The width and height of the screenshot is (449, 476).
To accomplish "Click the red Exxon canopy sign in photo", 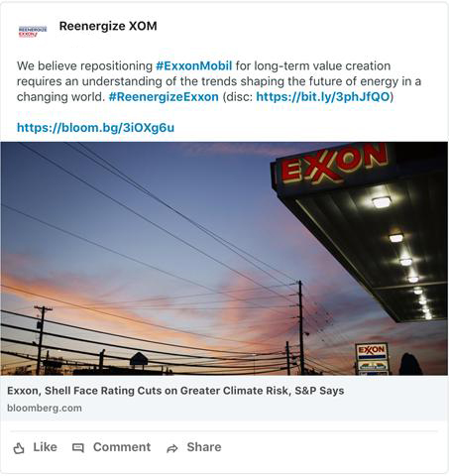I will click(334, 165).
